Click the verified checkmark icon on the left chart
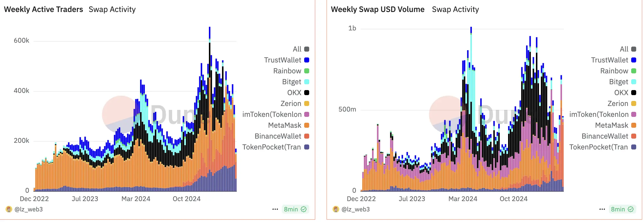The height and width of the screenshot is (222, 644). tap(304, 209)
